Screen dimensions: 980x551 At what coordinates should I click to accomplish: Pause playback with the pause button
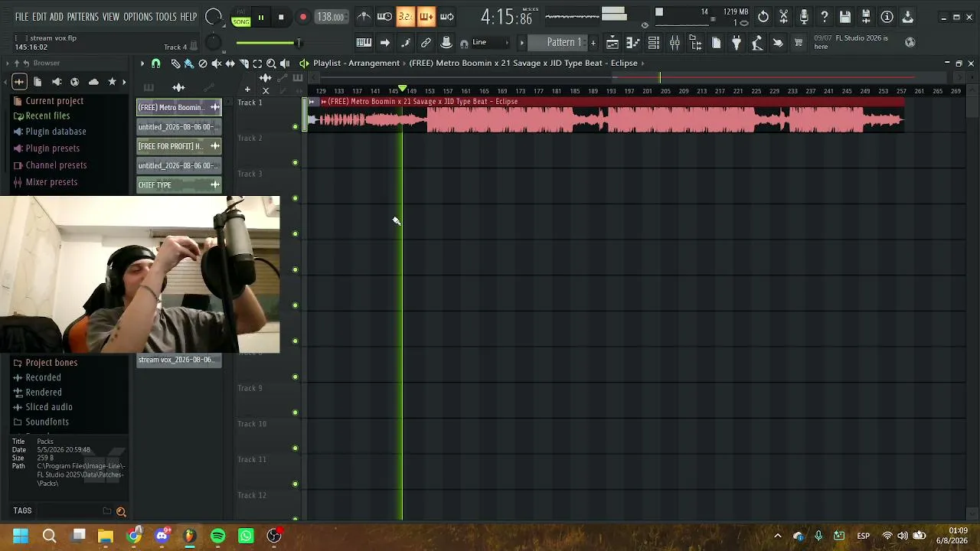[261, 18]
